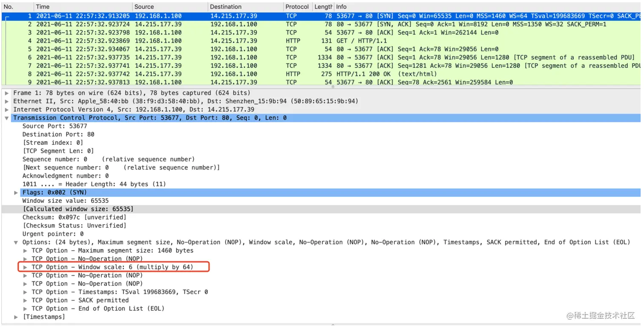This screenshot has height=329, width=644.
Task: Expand the Flags: 0x002 (SYN) row
Action: pyautogui.click(x=16, y=193)
